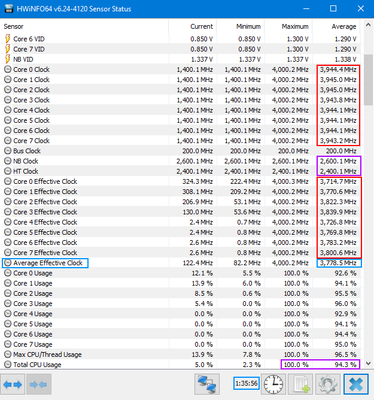374x400 pixels.
Task: Click the collapse columns arrows button
Action: [x=38, y=385]
